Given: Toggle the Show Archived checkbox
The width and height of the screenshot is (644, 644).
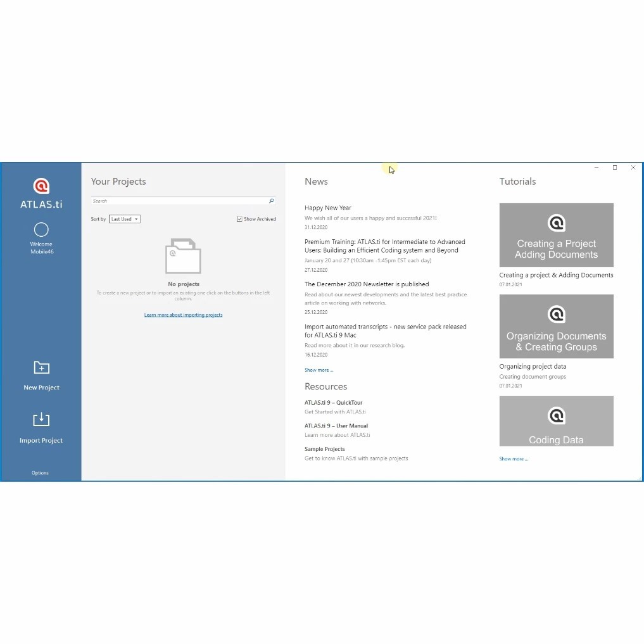Looking at the screenshot, I should click(x=239, y=219).
